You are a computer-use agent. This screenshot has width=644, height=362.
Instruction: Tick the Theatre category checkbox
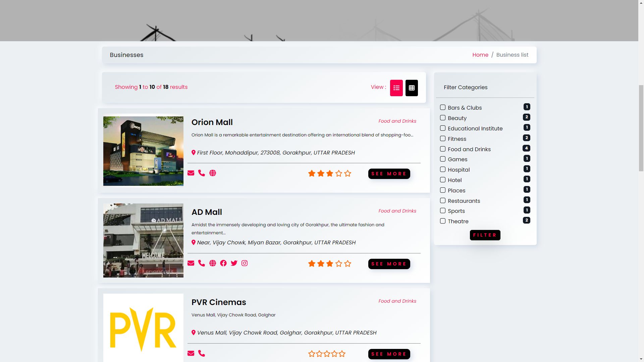pyautogui.click(x=443, y=221)
